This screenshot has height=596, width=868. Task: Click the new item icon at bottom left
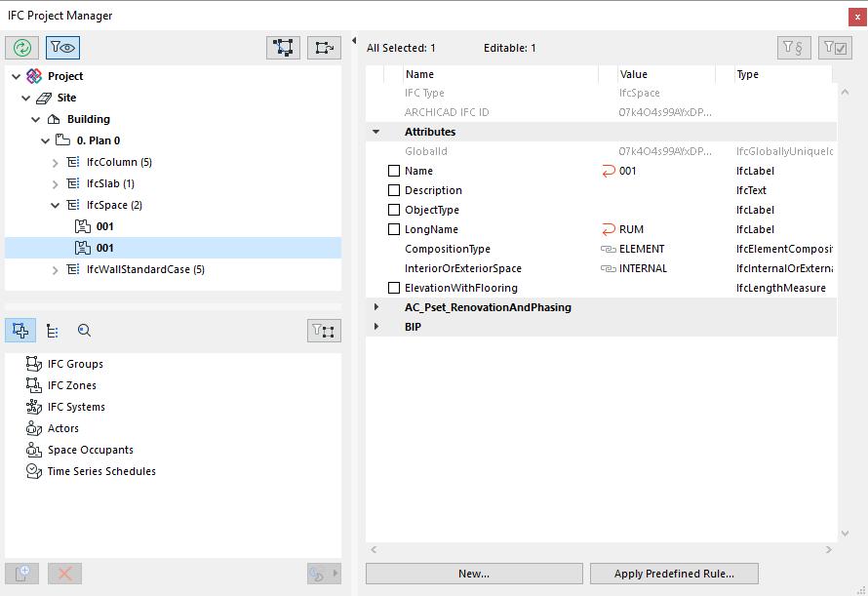click(x=22, y=574)
